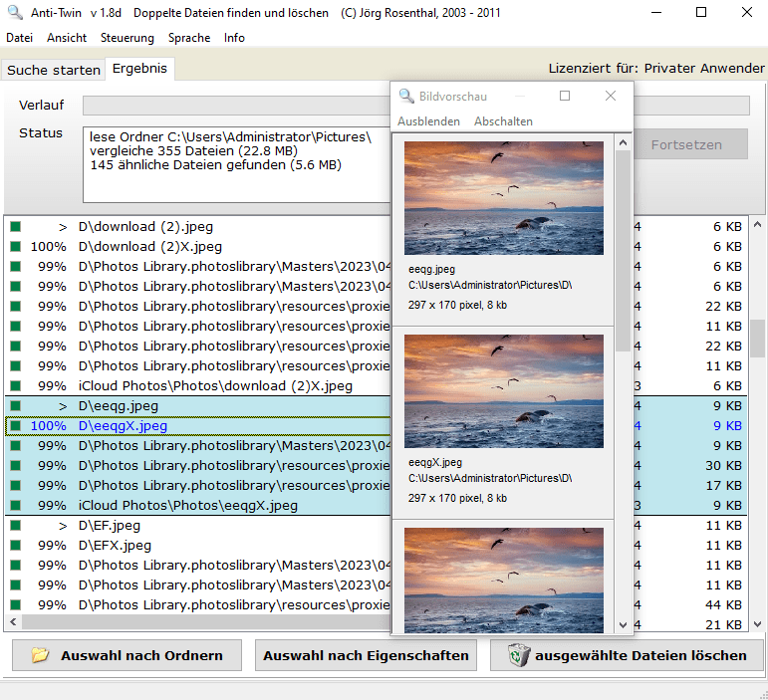Click the Bildvorschau magnifier icon
This screenshot has width=768, height=700.
406,96
